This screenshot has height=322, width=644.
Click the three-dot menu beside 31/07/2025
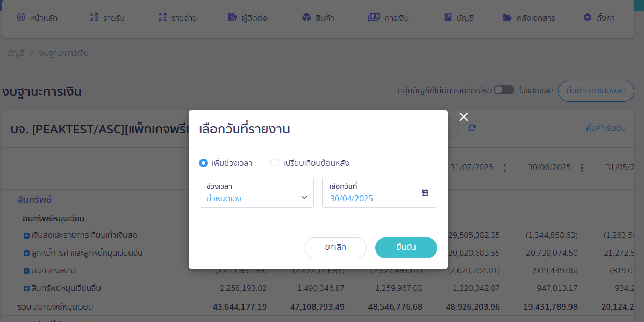504,167
